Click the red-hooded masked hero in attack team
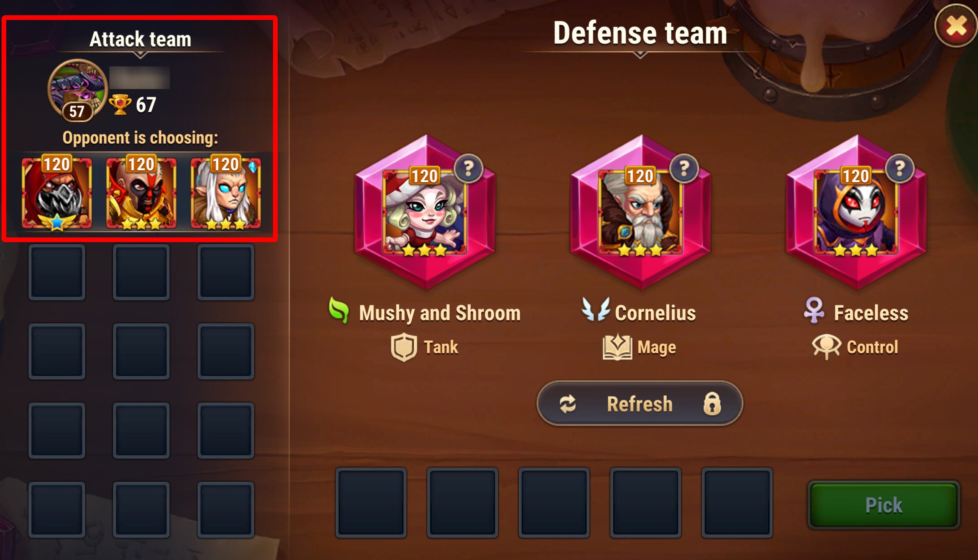 tap(57, 193)
